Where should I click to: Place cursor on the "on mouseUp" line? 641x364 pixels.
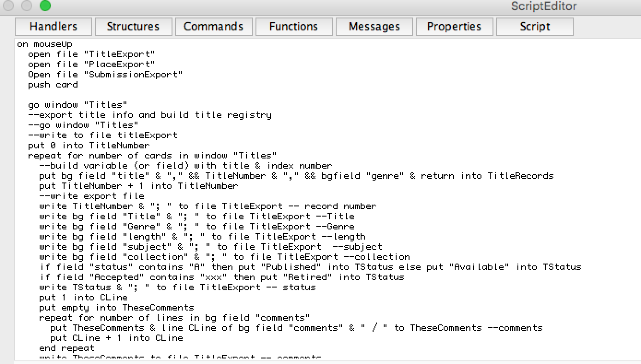tap(45, 44)
